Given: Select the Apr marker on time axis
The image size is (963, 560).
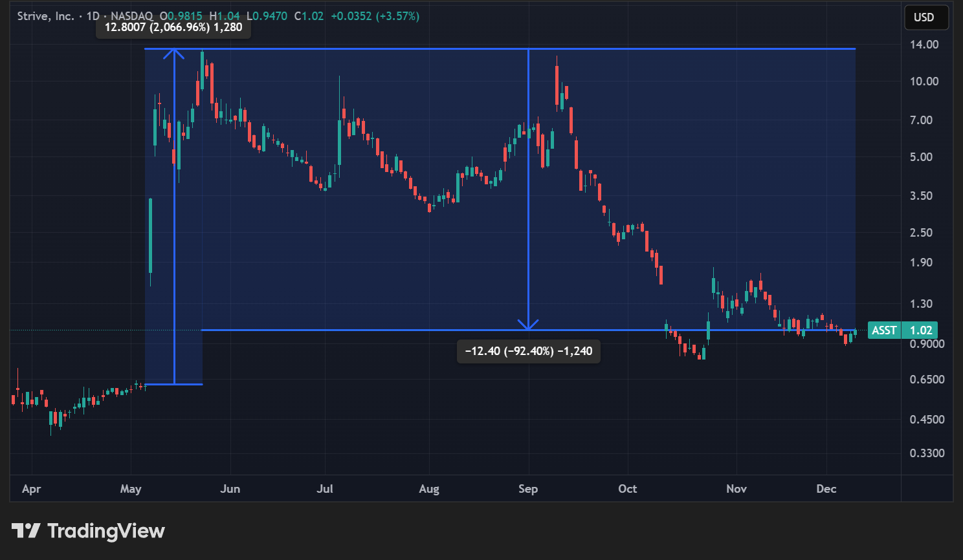Looking at the screenshot, I should [x=31, y=489].
